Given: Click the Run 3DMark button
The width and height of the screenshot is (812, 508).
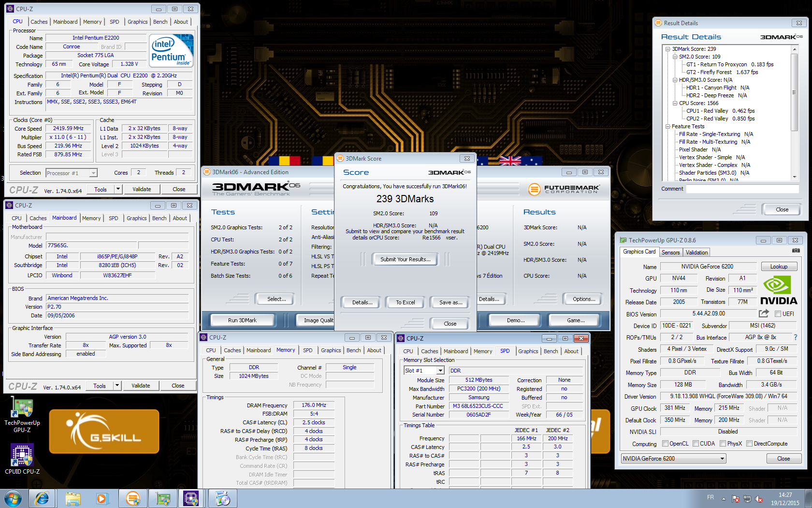Looking at the screenshot, I should pyautogui.click(x=242, y=320).
